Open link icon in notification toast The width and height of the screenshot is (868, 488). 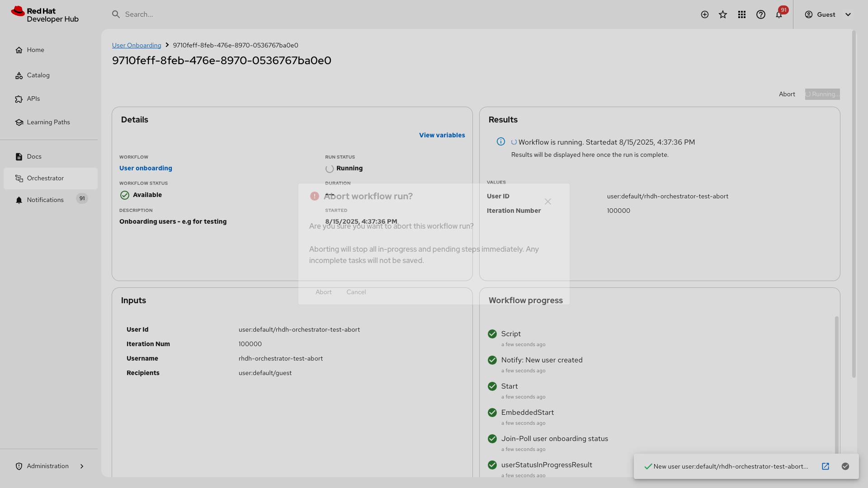(x=826, y=466)
